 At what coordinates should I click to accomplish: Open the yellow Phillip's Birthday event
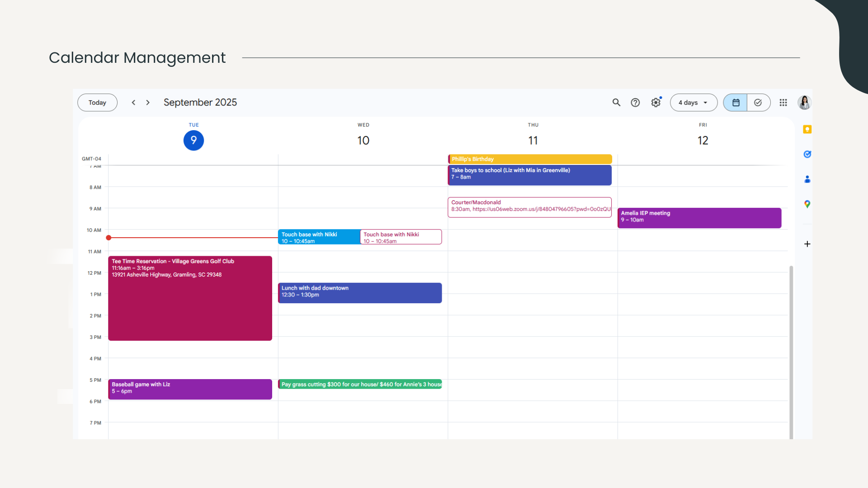coord(529,159)
